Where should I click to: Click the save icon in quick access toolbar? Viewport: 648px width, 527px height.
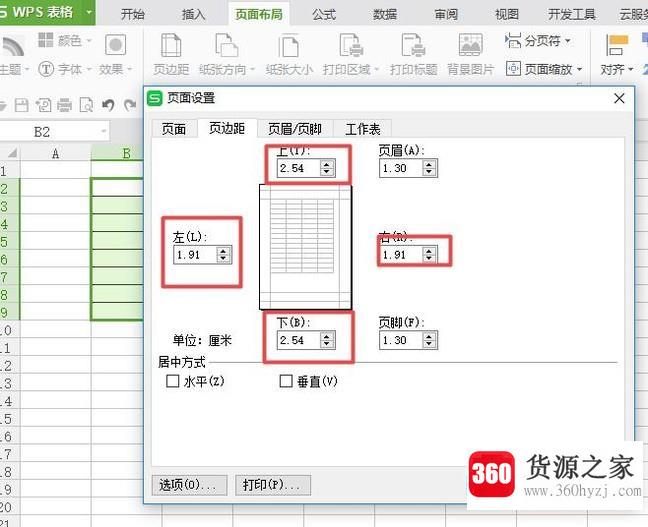point(21,105)
